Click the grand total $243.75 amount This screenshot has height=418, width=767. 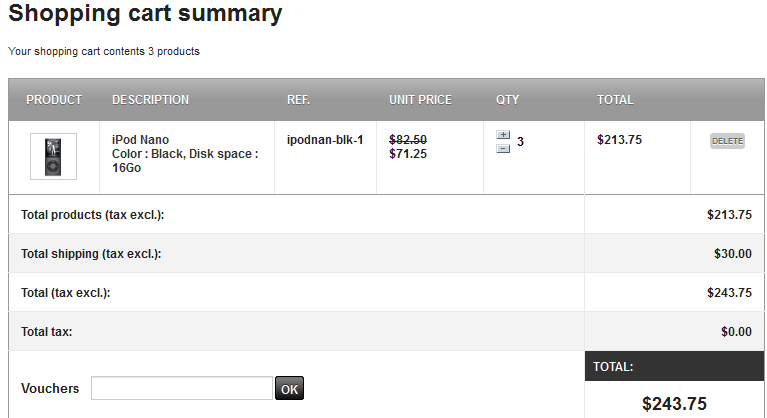(x=674, y=404)
